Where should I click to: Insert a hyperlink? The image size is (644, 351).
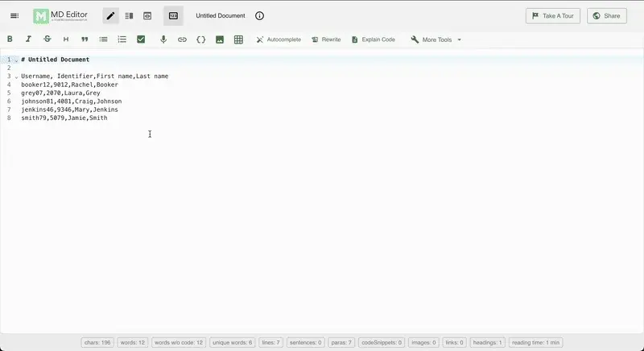pyautogui.click(x=182, y=39)
